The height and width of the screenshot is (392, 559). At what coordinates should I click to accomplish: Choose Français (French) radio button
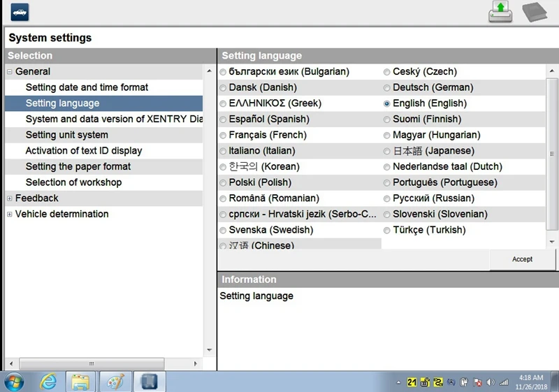pyautogui.click(x=223, y=136)
